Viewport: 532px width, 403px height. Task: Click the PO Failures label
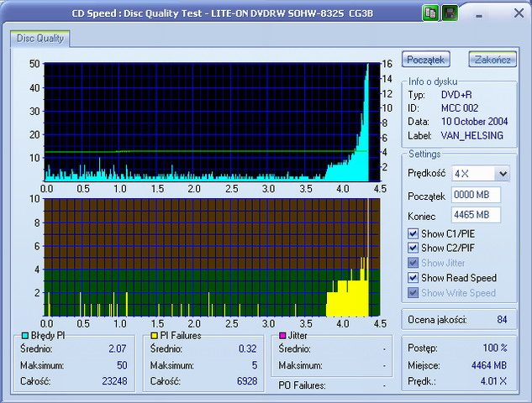click(x=302, y=385)
